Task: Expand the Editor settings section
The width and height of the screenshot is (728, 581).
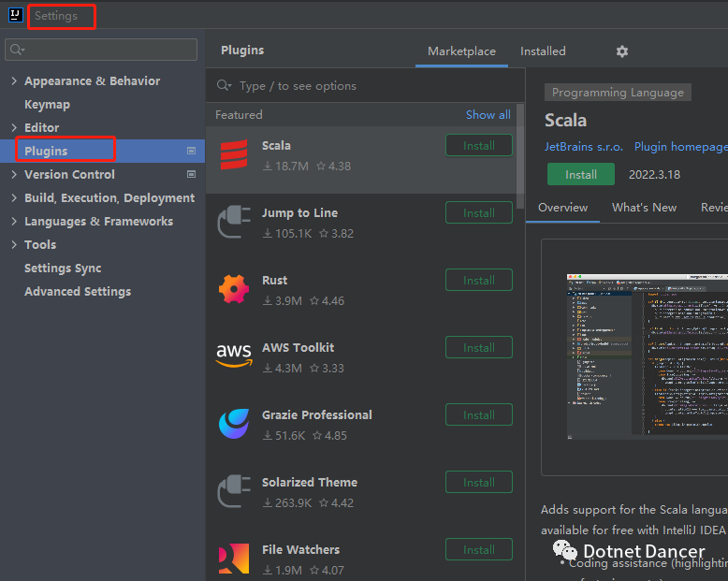Action: click(x=14, y=127)
